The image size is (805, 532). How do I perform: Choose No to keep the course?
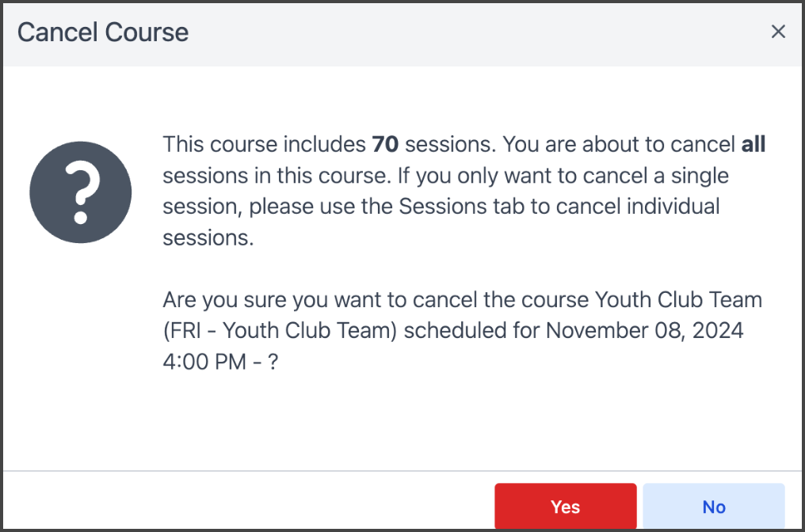tap(713, 507)
